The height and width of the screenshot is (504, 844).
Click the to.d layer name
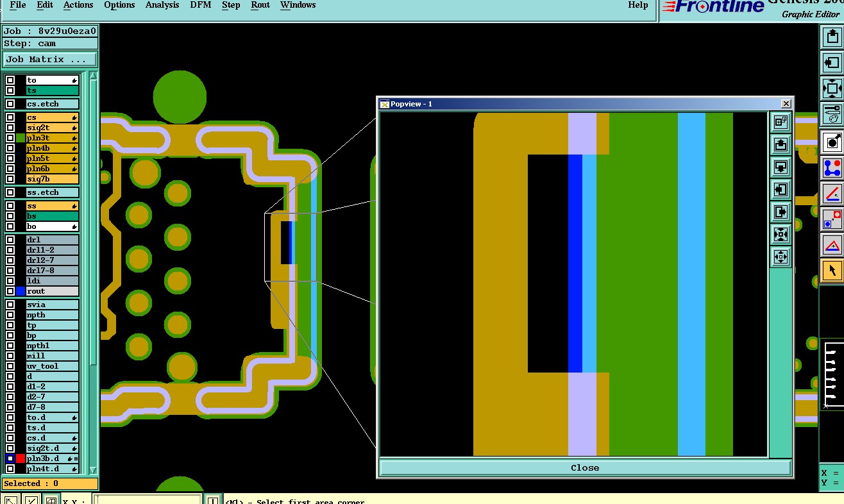53,417
